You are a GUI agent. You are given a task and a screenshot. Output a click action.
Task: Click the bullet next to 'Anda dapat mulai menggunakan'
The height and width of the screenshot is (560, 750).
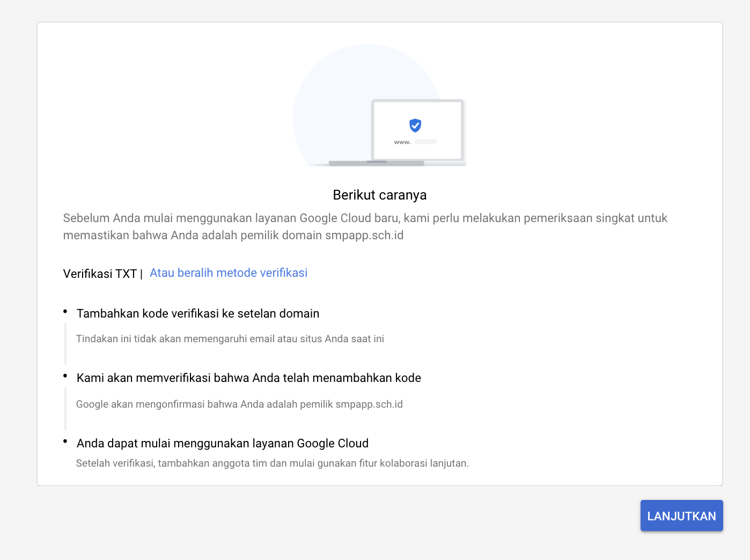65,440
